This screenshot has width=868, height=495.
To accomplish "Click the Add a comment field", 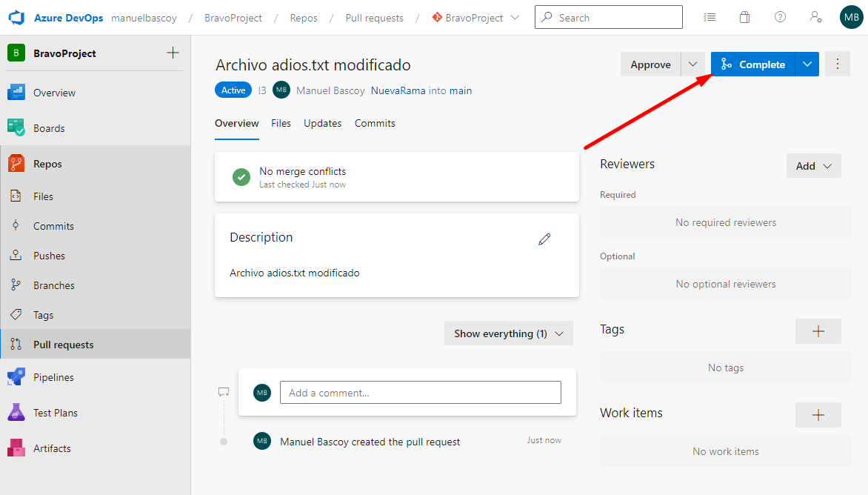I will point(420,393).
